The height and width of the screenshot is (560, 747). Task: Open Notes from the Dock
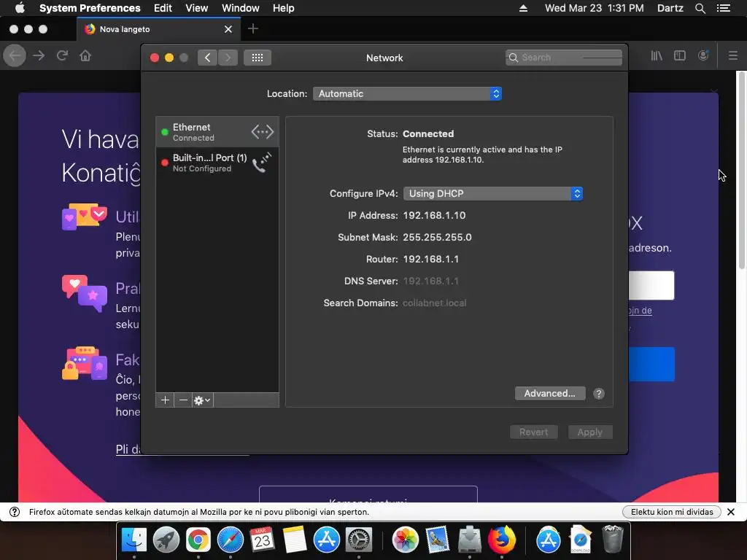pos(294,540)
